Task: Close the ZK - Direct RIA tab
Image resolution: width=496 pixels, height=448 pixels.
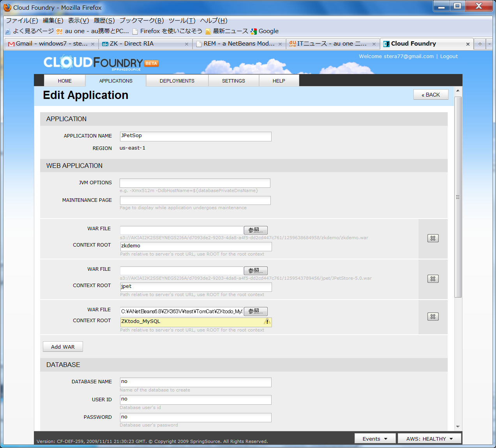Action: (x=187, y=44)
